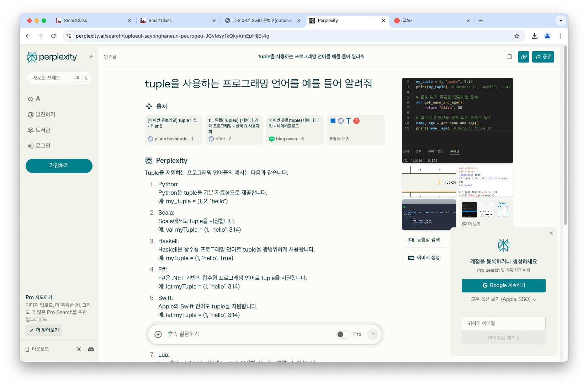Open the browser downloads
This screenshot has width=588, height=388.
click(534, 36)
